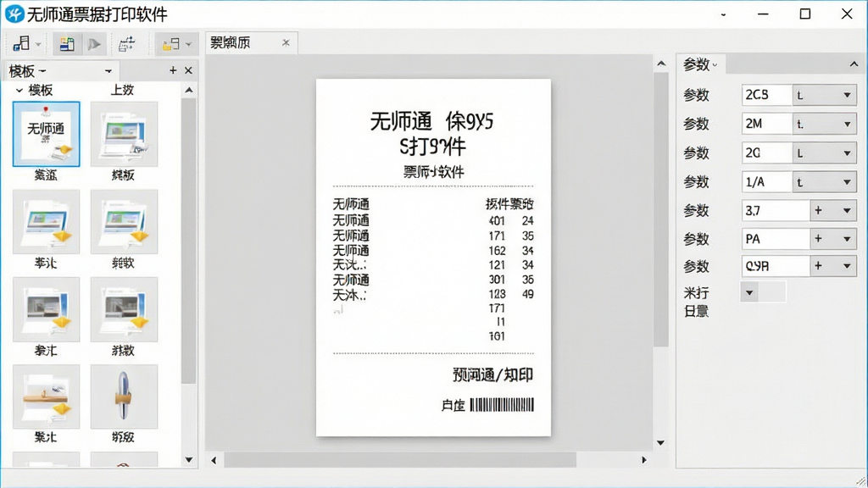Click the barcode on the receipt preview
868x488 pixels.
click(502, 405)
